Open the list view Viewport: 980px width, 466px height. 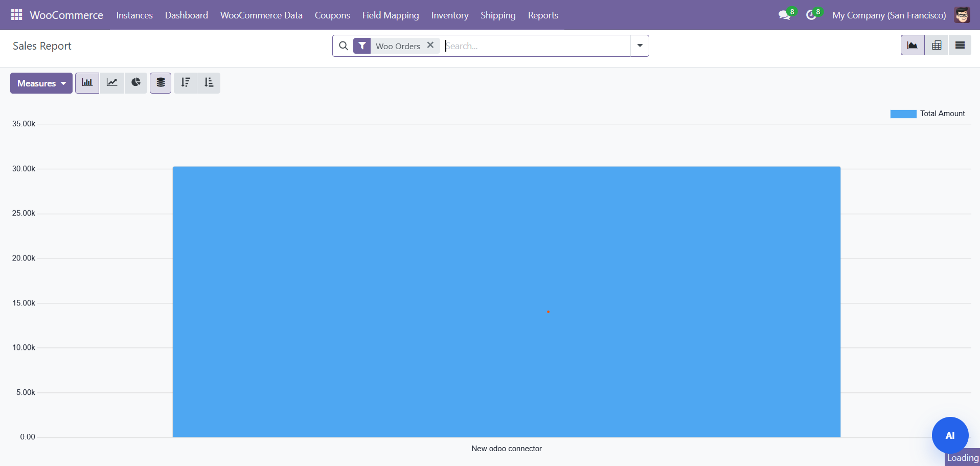tap(960, 46)
